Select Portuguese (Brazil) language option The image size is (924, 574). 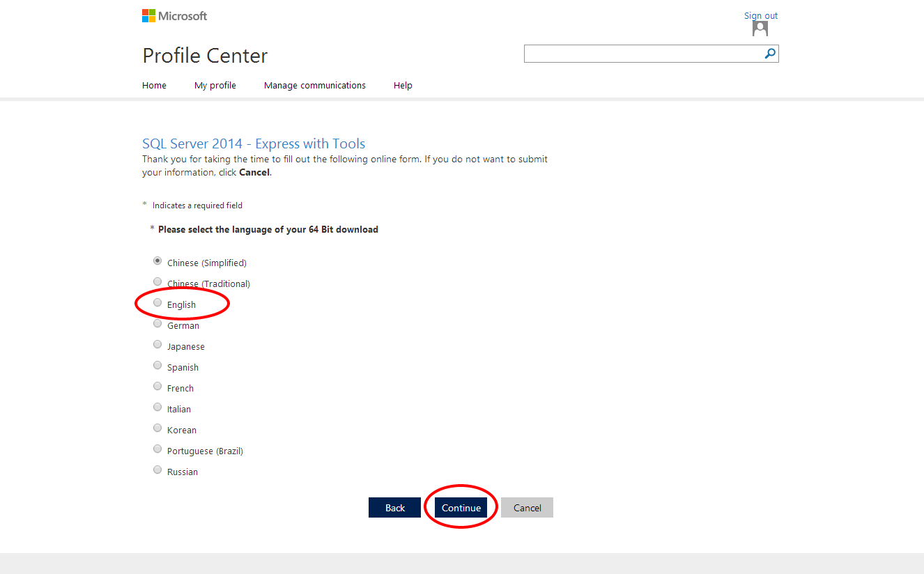coord(157,449)
